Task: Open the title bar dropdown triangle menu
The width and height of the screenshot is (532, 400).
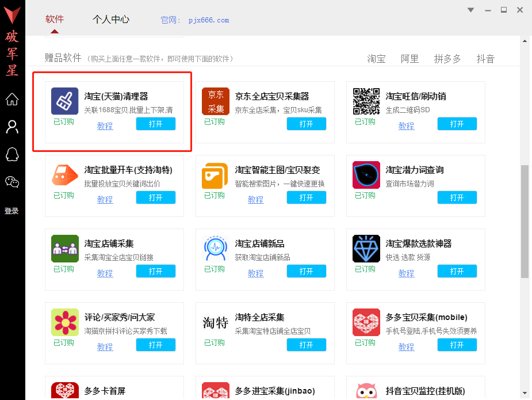Action: (470, 10)
